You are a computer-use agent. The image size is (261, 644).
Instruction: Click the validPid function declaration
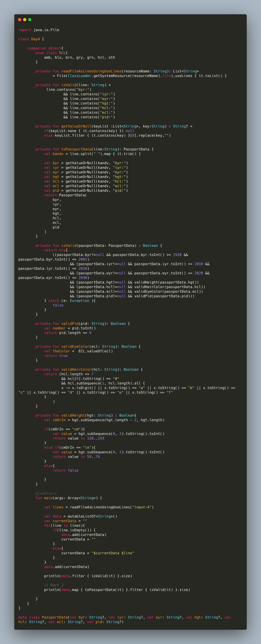(83, 324)
